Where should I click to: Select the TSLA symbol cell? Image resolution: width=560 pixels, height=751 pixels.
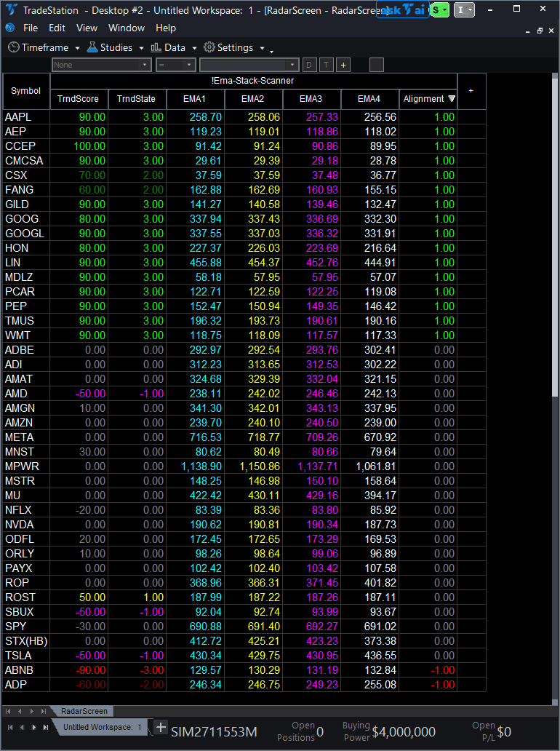pos(26,655)
